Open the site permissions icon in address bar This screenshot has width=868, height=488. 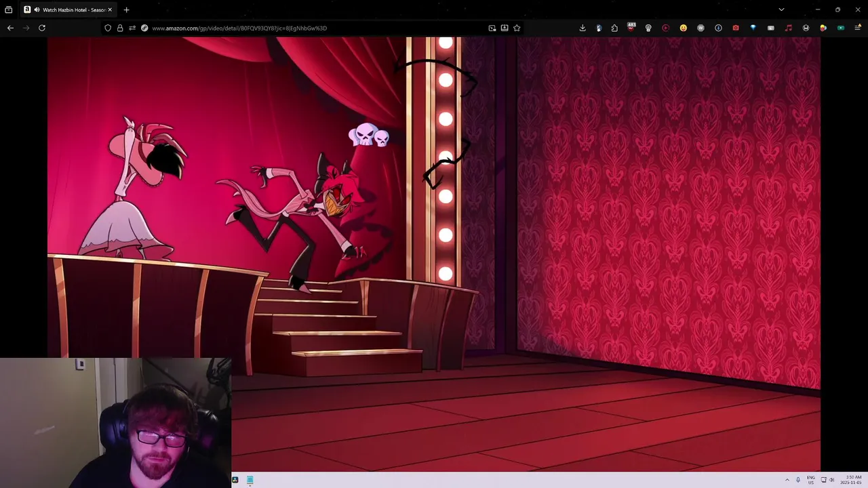pyautogui.click(x=132, y=28)
